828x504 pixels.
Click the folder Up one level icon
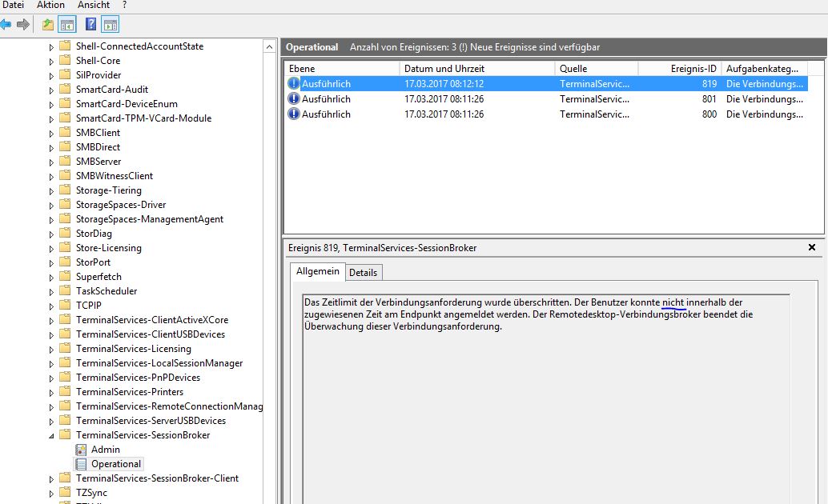tap(48, 25)
